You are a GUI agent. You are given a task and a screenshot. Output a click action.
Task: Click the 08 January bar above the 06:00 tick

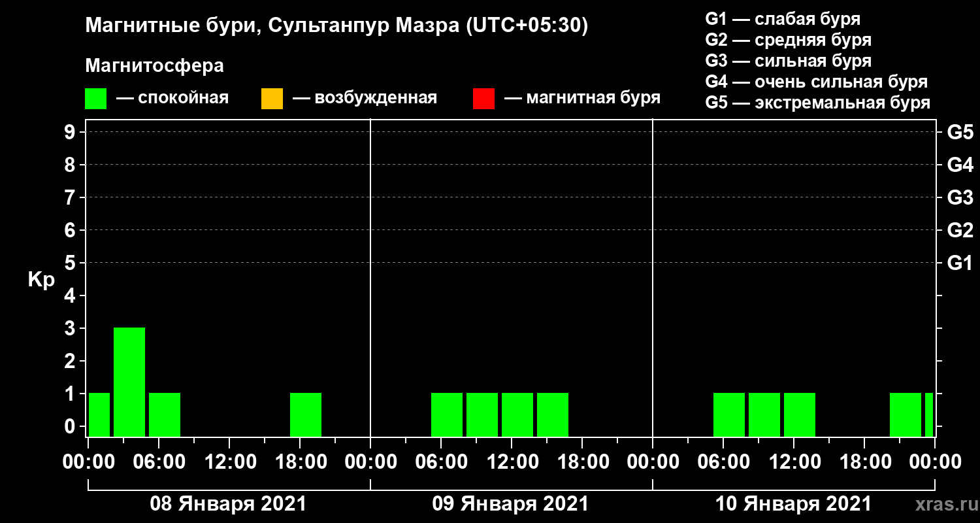[165, 414]
